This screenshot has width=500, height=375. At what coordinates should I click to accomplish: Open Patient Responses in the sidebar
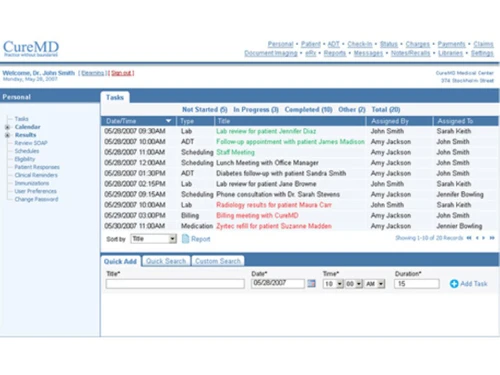tap(37, 167)
